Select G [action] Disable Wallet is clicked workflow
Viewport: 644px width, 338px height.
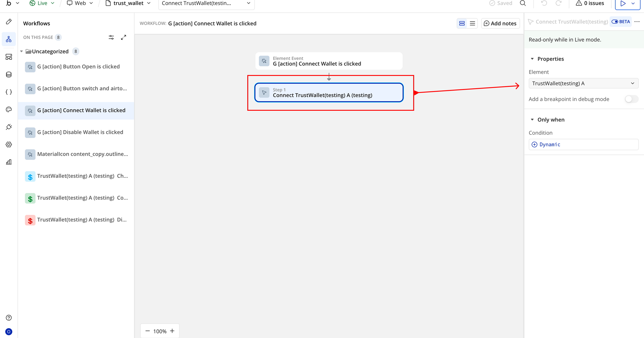(80, 132)
